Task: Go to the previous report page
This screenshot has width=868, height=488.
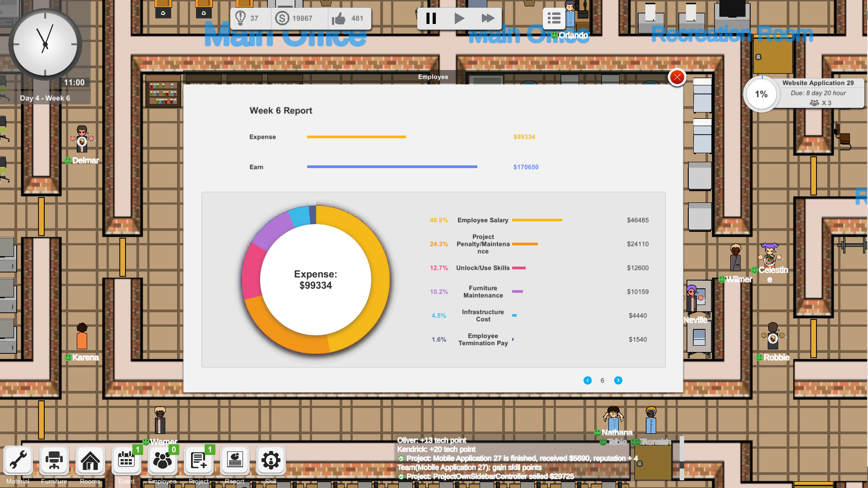Action: coord(588,380)
